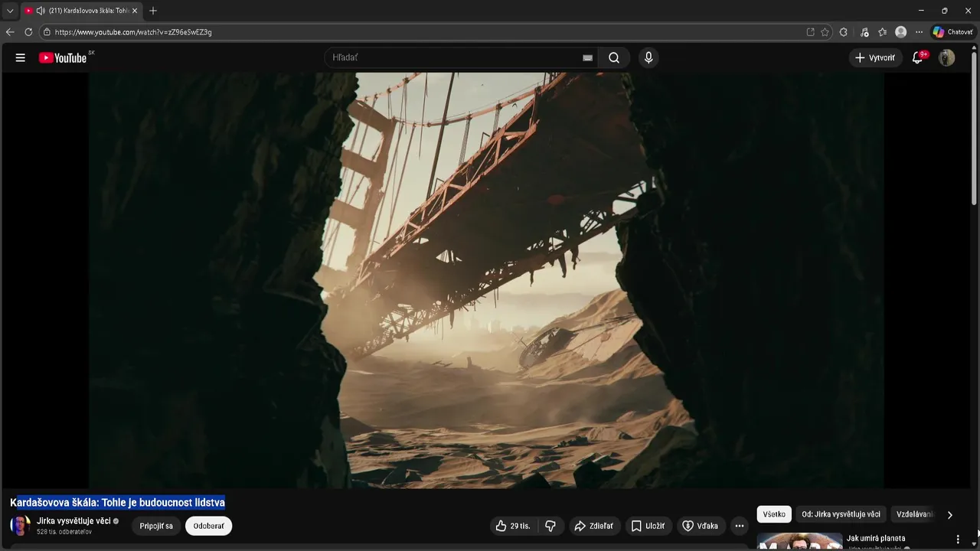Screen dimensions: 980x551
Task: Open Copilot Chatovať button
Action: pos(953,32)
